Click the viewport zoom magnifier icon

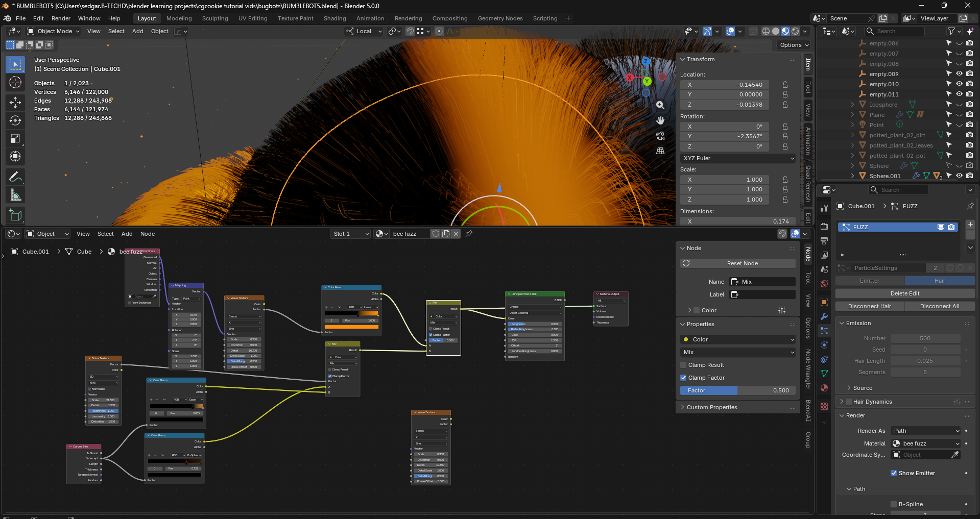click(x=660, y=105)
